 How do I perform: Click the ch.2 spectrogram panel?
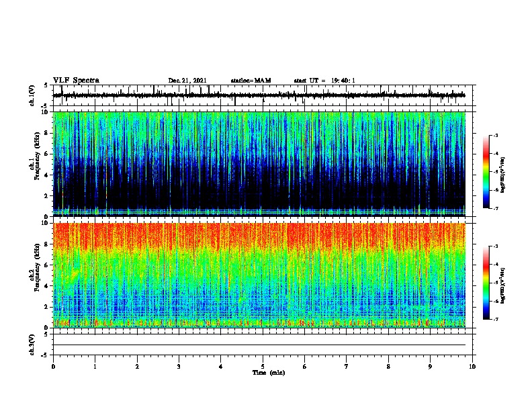(259, 275)
